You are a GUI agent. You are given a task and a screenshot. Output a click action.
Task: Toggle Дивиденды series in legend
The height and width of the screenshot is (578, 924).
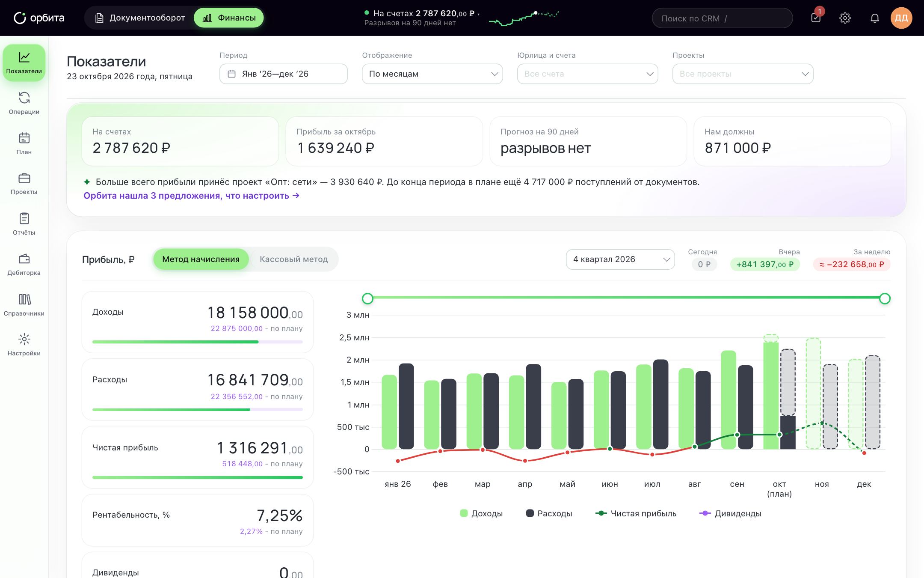(731, 513)
